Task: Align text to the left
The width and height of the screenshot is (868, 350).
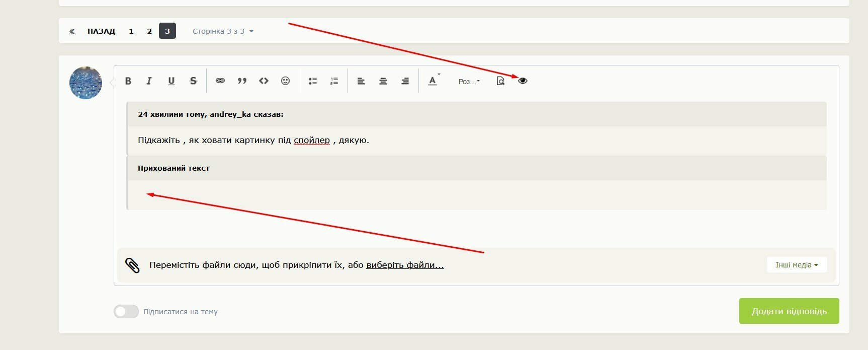Action: point(361,81)
